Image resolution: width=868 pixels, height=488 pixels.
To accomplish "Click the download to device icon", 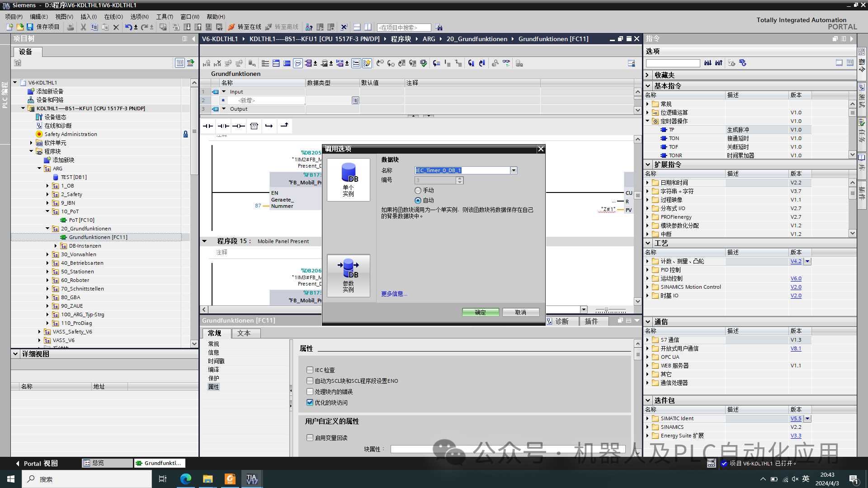I will [187, 27].
